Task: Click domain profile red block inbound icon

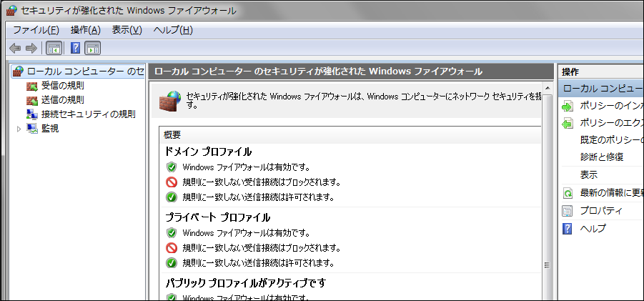Action: 172,182
